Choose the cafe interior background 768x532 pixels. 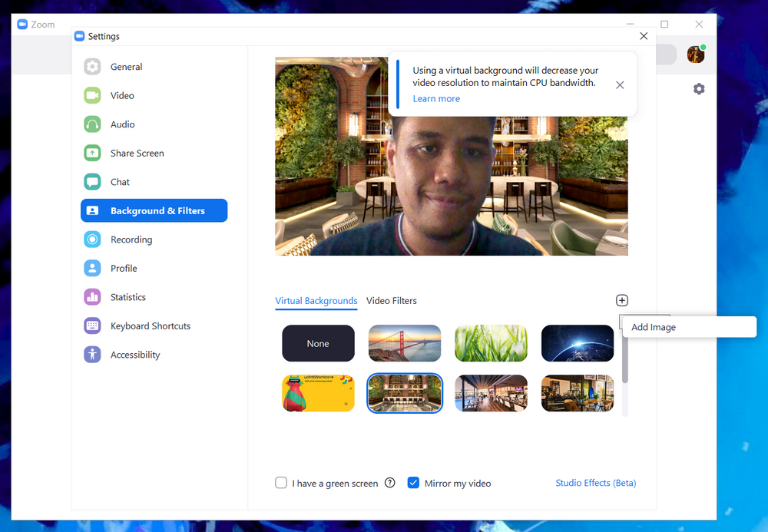(578, 393)
